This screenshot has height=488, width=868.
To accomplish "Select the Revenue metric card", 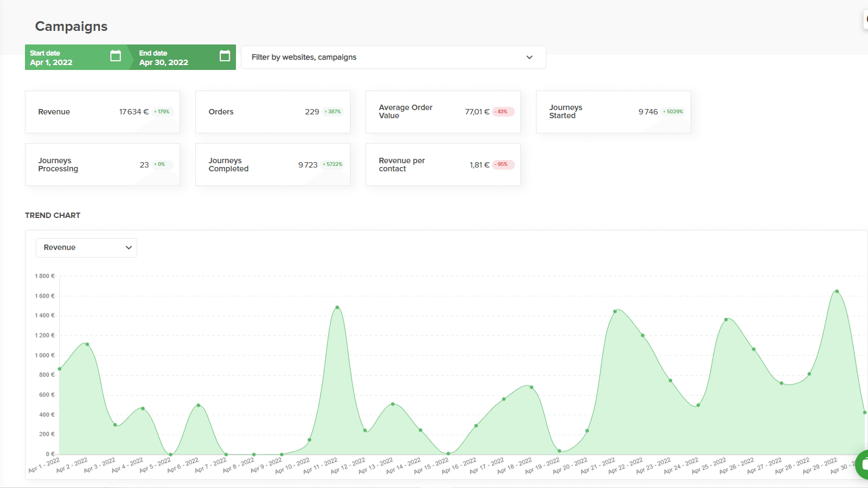I will pyautogui.click(x=102, y=112).
